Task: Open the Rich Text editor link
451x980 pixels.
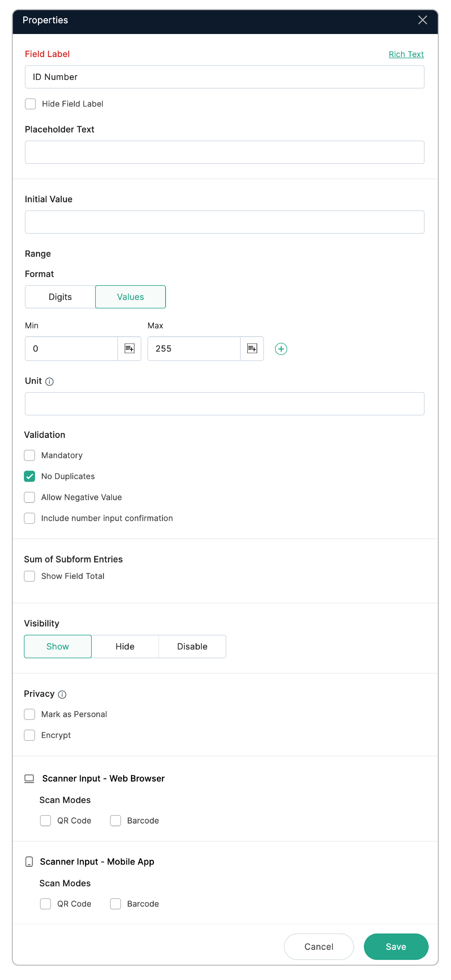Action: point(406,54)
